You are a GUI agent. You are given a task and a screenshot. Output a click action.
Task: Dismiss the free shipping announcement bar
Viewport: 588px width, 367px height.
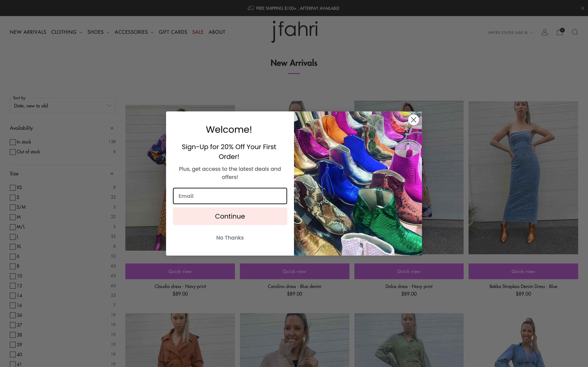pos(582,8)
